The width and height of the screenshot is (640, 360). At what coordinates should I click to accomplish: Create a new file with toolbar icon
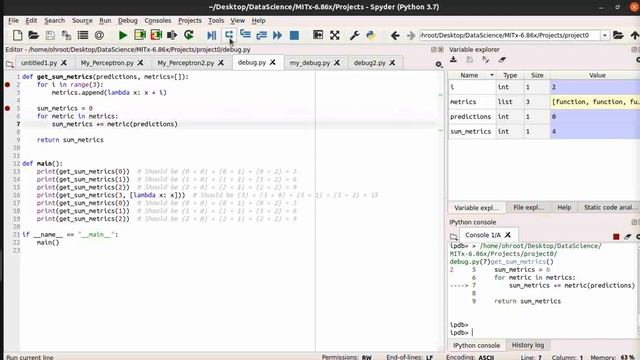coord(18,35)
